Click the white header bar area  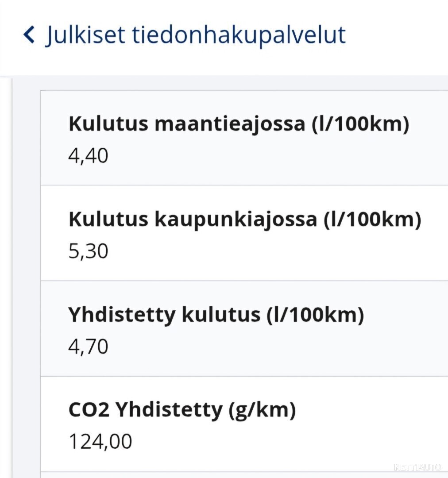224,37
